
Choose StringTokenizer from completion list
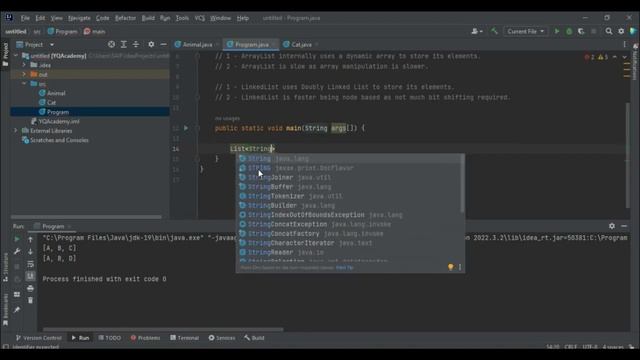point(350,196)
